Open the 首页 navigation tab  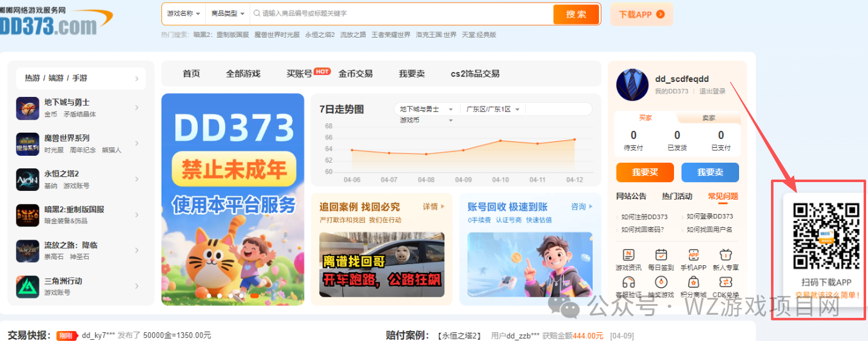[x=191, y=73]
